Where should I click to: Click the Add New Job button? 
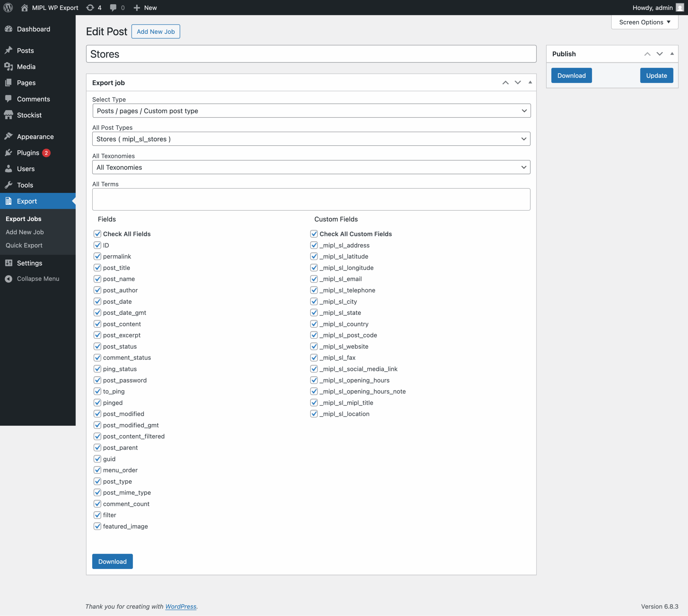[155, 31]
